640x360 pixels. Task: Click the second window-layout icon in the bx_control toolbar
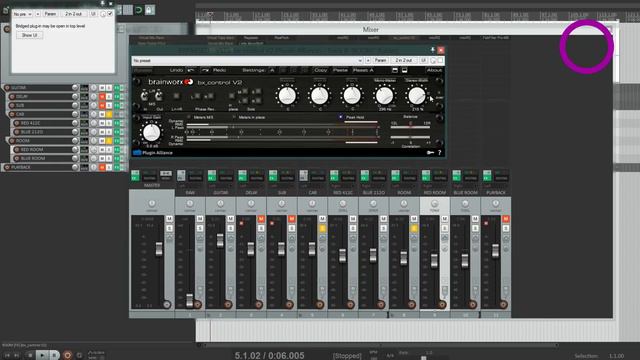[404, 70]
